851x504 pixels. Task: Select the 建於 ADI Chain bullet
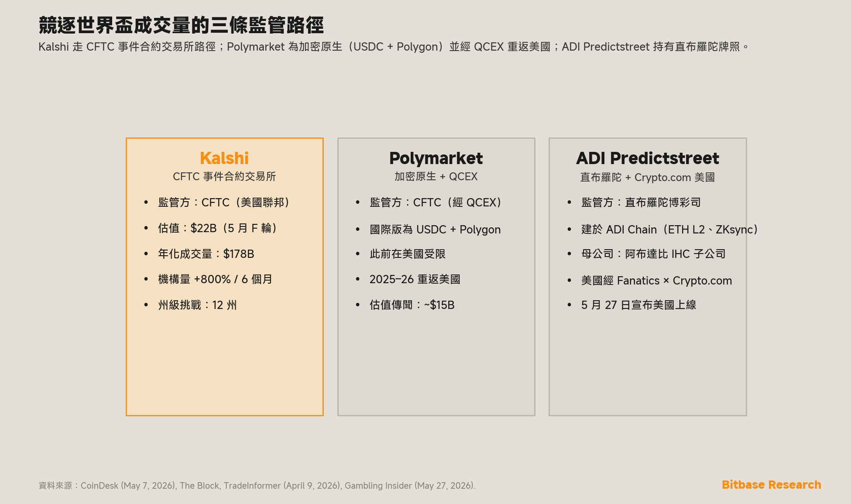[x=670, y=230]
